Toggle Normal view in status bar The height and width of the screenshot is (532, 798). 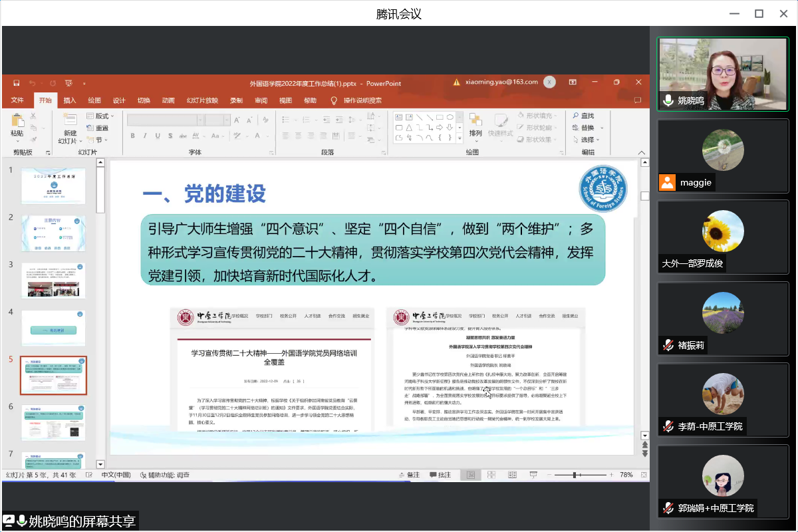(470, 475)
